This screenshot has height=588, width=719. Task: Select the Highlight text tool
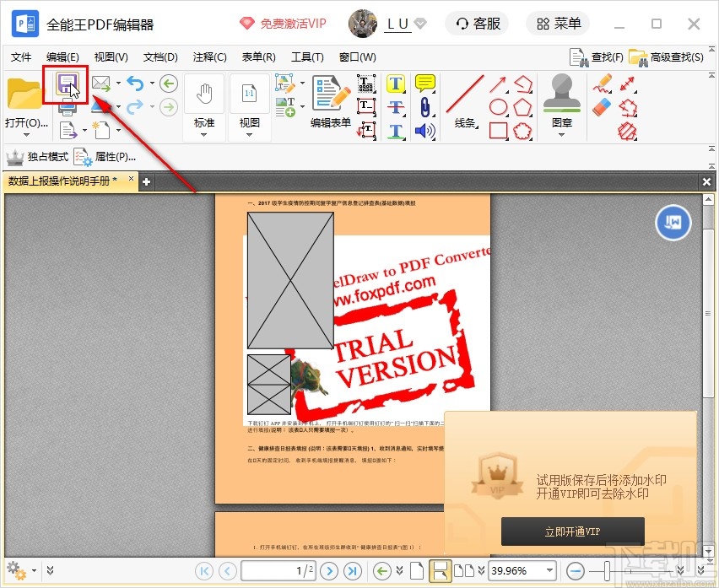(x=396, y=84)
